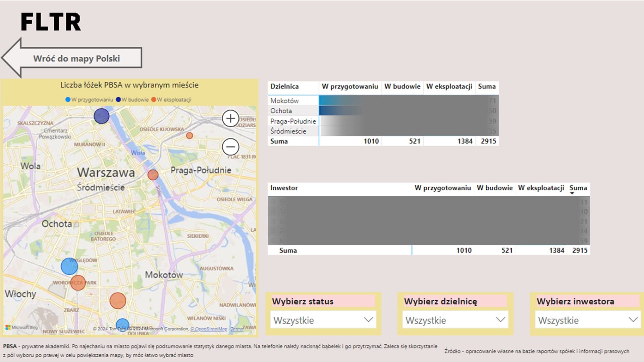
Task: Sort by Dzielnica column header
Action: point(284,86)
